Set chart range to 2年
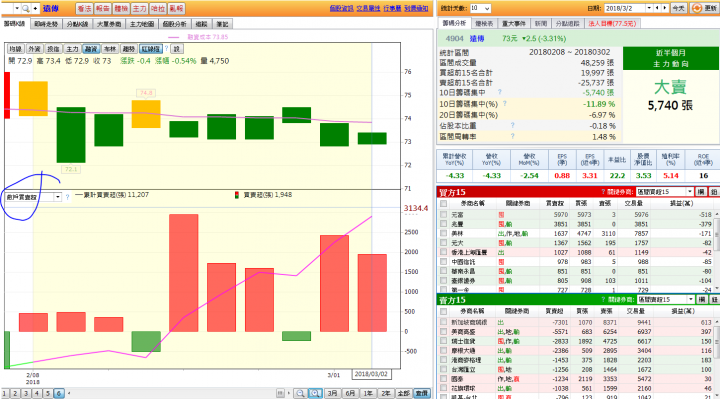 point(386,393)
